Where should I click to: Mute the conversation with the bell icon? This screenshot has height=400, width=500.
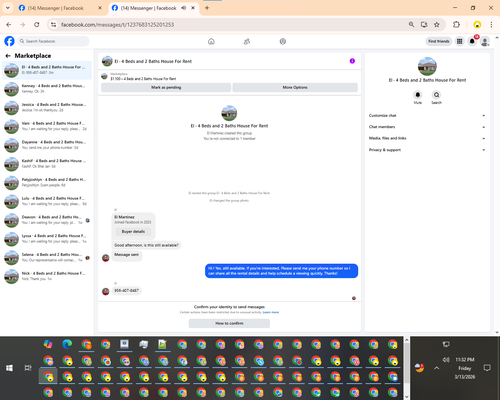[x=418, y=95]
